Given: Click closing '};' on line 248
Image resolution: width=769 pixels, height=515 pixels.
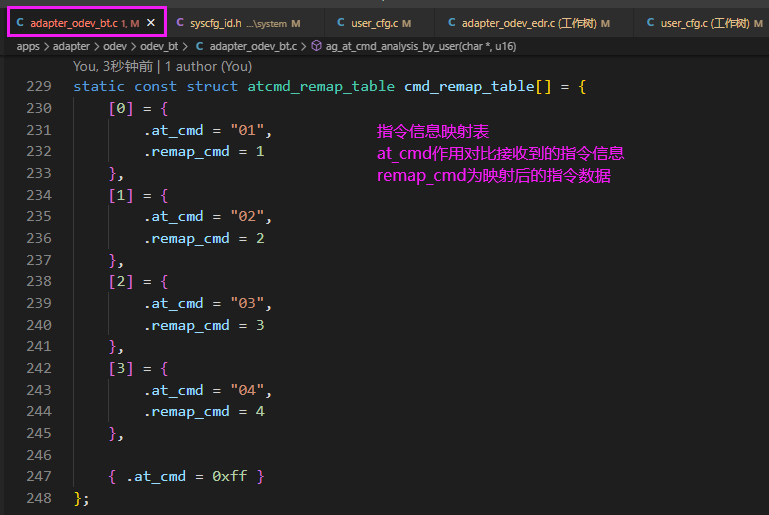Looking at the screenshot, I should [81, 498].
